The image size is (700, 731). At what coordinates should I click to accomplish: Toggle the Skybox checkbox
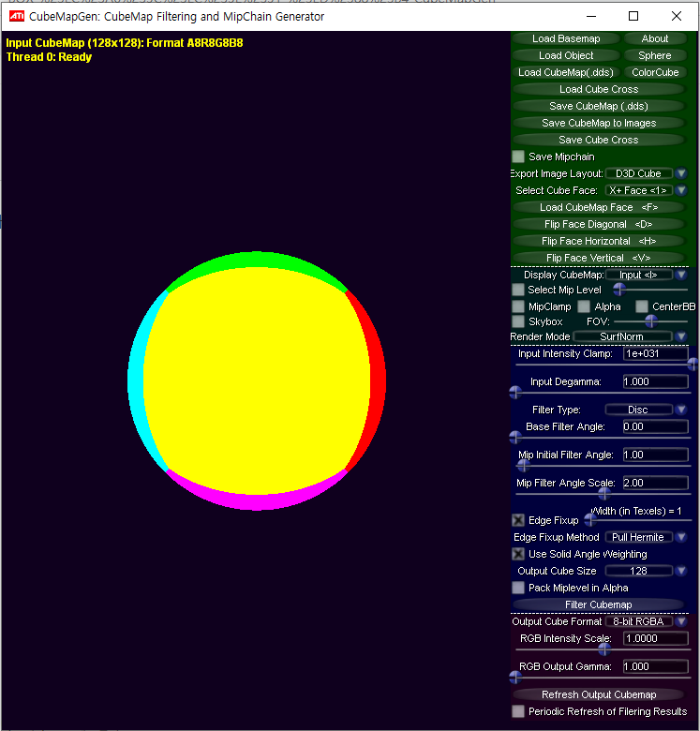(x=518, y=321)
